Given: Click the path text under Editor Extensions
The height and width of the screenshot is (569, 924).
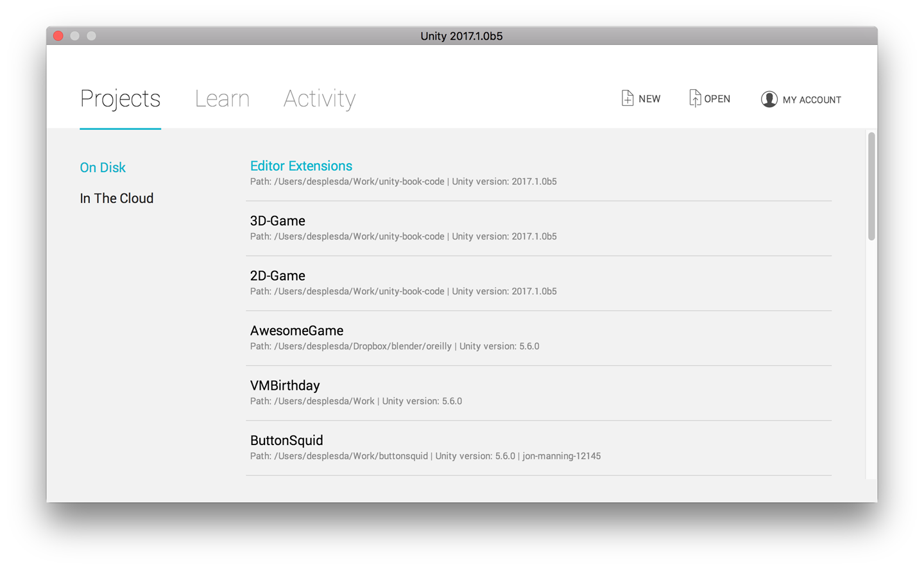Looking at the screenshot, I should coord(403,182).
